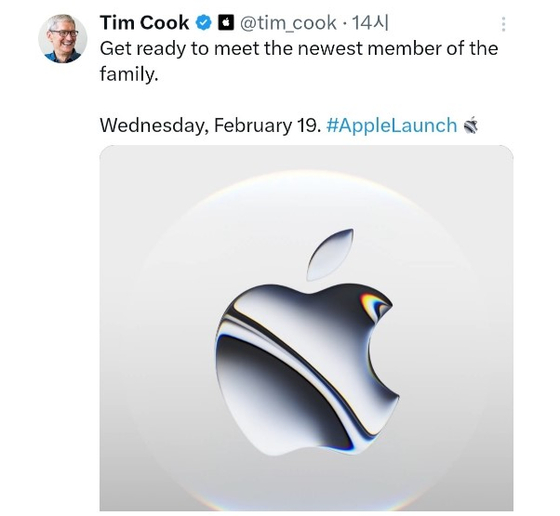
Task: Click the blue verified checkmark badge
Action: pyautogui.click(x=204, y=23)
